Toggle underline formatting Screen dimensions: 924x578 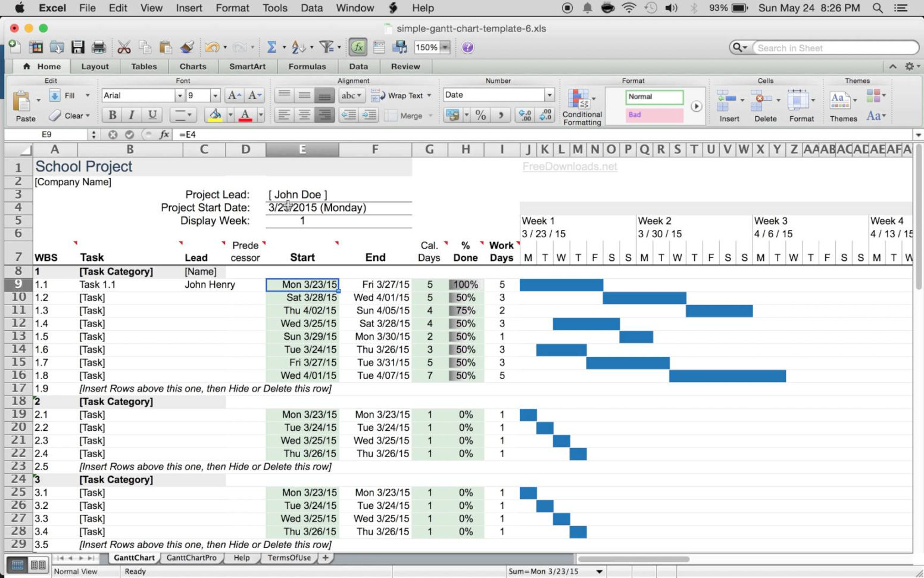[152, 115]
